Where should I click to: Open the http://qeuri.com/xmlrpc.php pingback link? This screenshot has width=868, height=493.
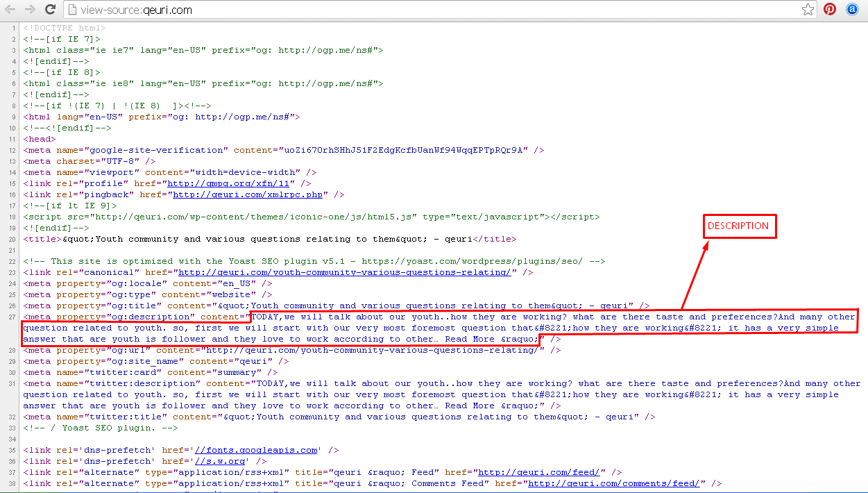[x=248, y=194]
